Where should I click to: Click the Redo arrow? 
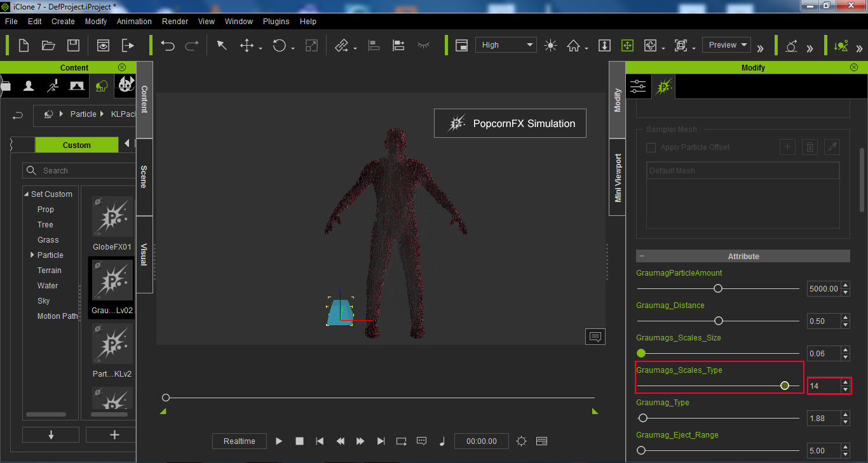point(191,45)
